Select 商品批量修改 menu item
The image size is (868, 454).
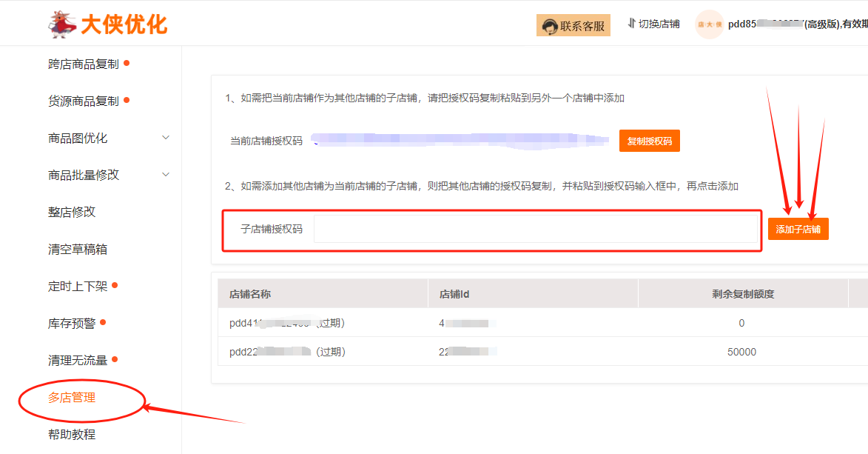point(84,176)
